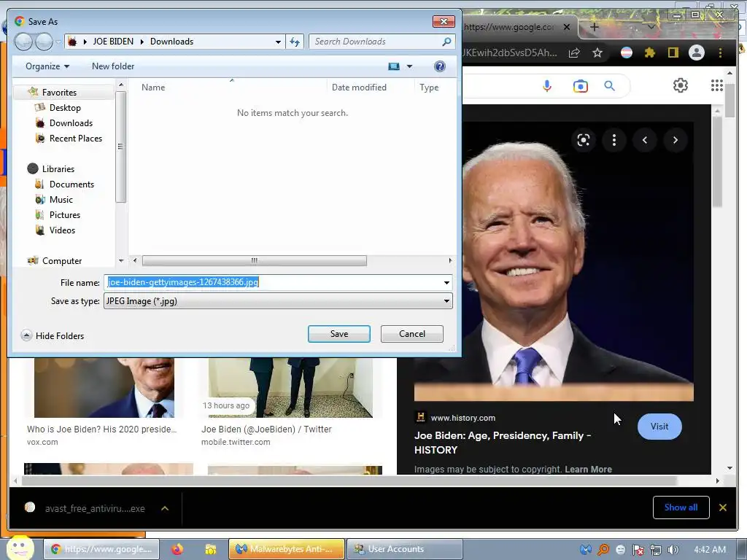Open the address path dropdown arrow
The height and width of the screenshot is (560, 747).
pyautogui.click(x=278, y=42)
